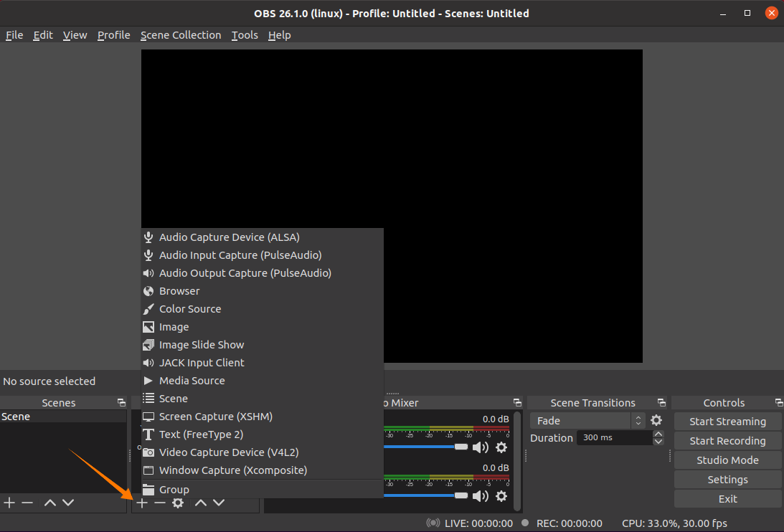Toggle Studio Mode

point(727,460)
